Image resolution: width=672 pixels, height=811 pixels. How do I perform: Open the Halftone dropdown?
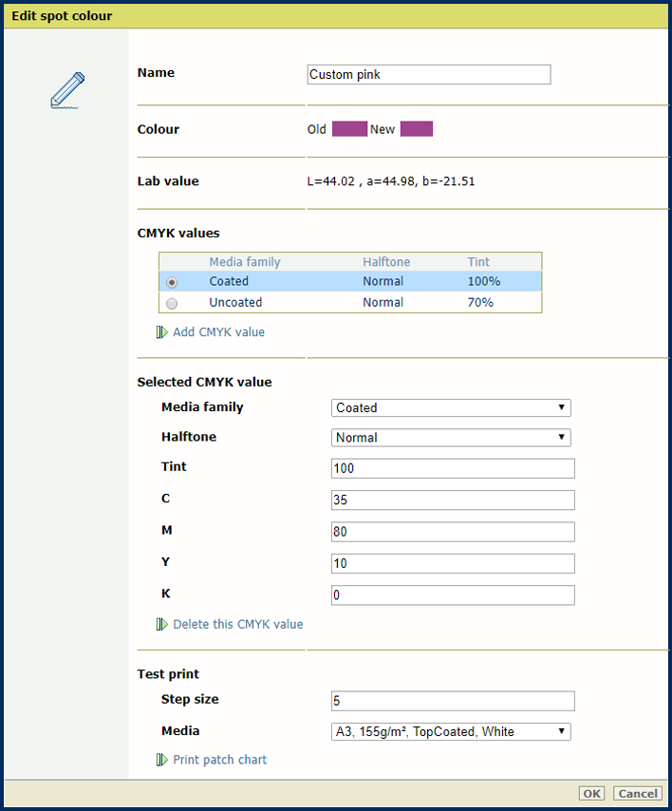point(451,438)
